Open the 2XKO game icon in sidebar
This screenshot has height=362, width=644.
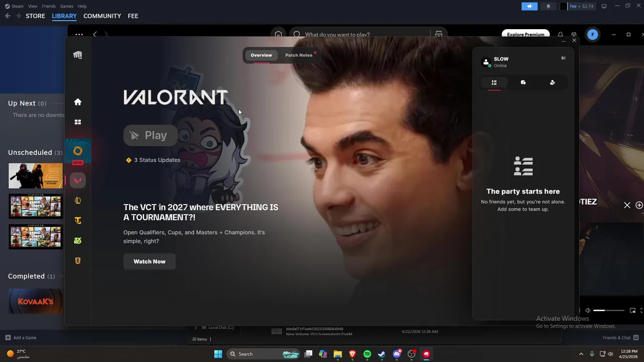pos(77,240)
